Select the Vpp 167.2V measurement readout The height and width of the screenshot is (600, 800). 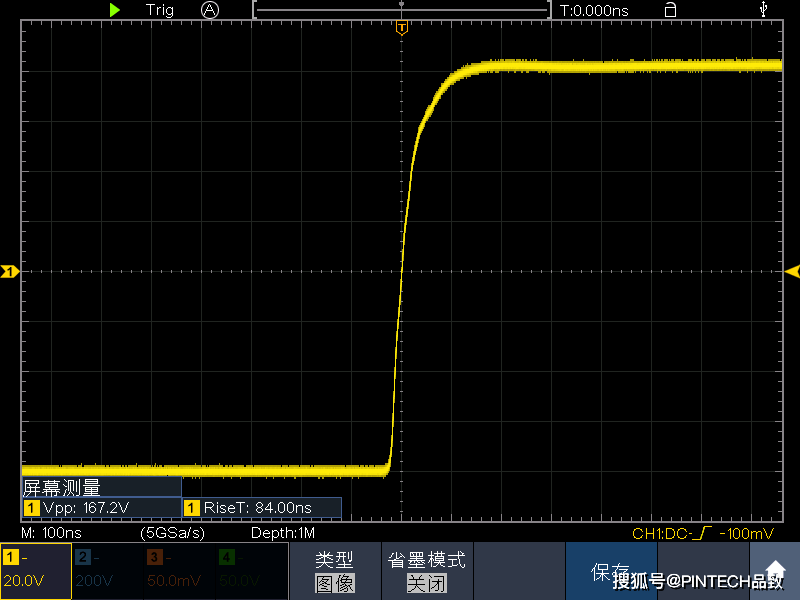point(102,508)
